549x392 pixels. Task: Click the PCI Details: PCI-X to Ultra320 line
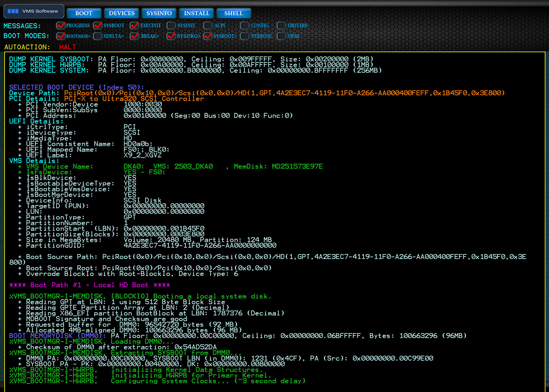pyautogui.click(x=107, y=98)
